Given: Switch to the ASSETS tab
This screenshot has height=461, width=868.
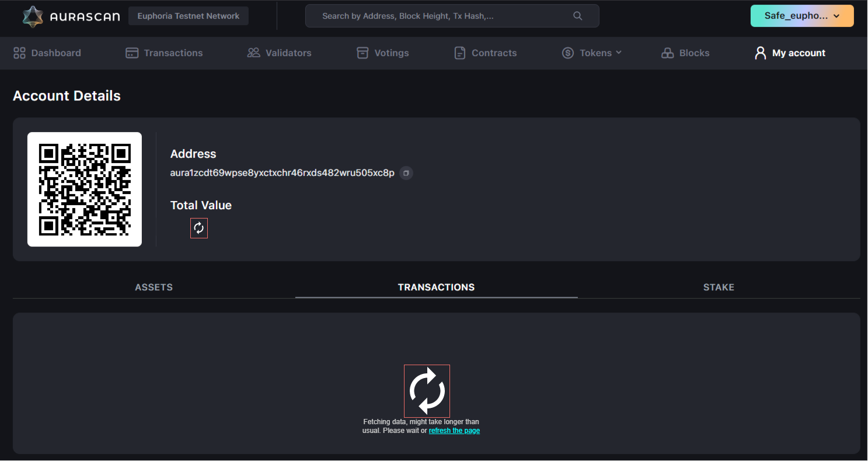Looking at the screenshot, I should tap(154, 287).
